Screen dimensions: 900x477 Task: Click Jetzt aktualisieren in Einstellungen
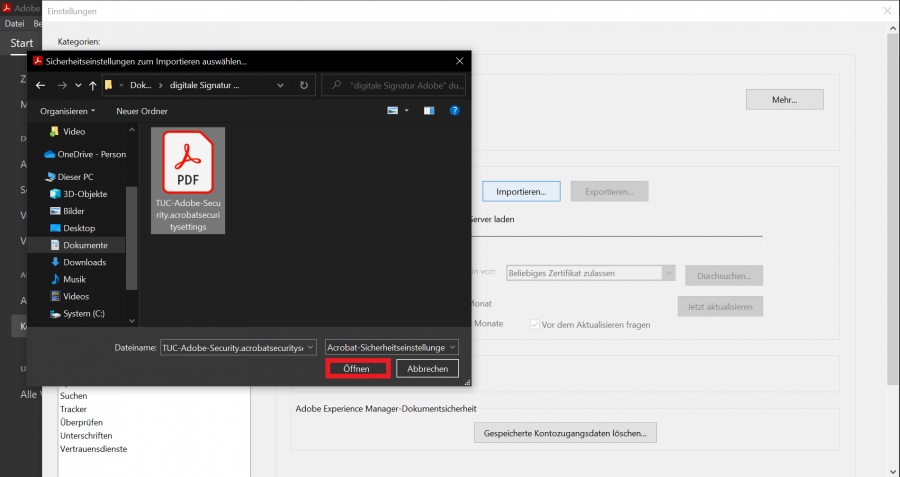click(720, 307)
